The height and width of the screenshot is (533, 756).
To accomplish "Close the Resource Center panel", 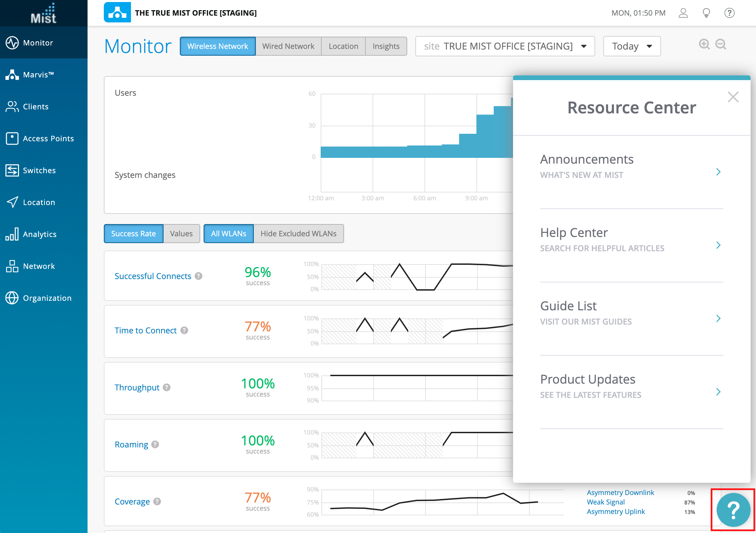I will pos(733,97).
